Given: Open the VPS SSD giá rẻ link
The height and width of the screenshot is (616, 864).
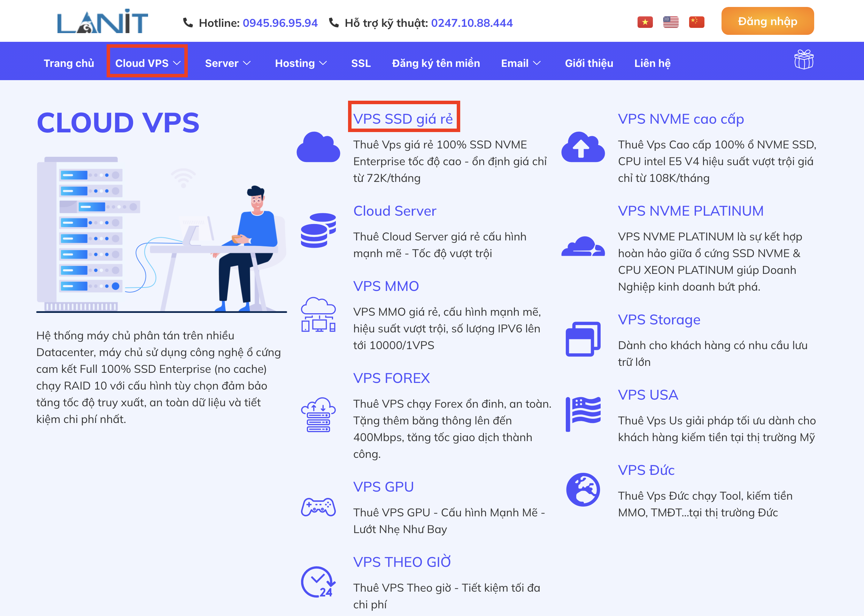Looking at the screenshot, I should pyautogui.click(x=403, y=118).
